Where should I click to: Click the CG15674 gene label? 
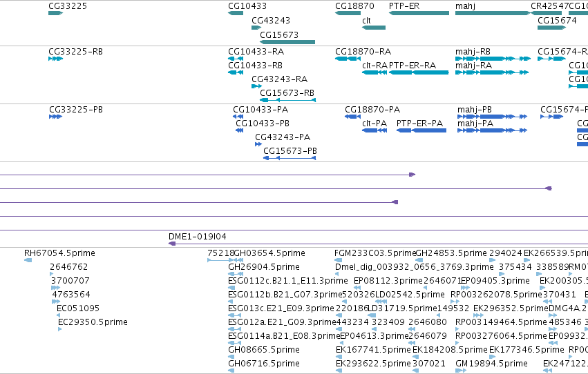pyautogui.click(x=557, y=20)
